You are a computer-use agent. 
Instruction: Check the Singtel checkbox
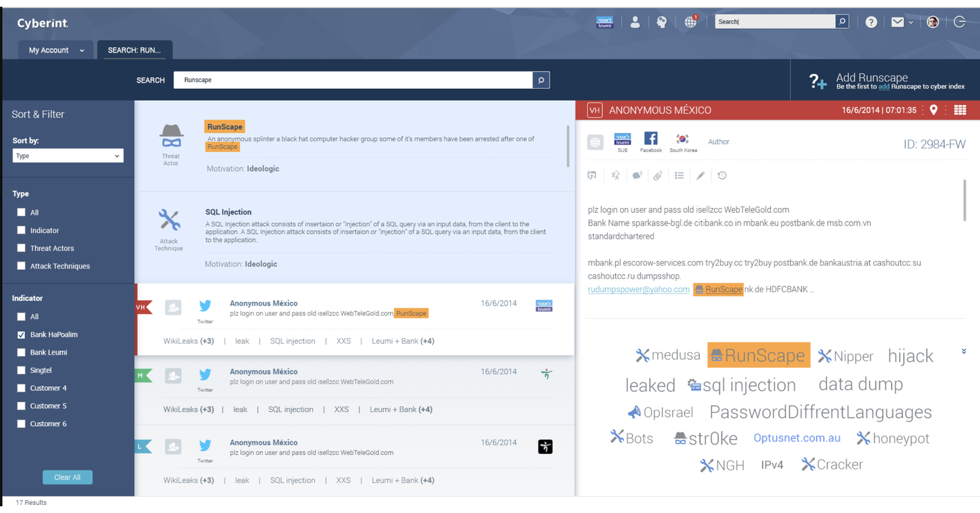pyautogui.click(x=22, y=370)
